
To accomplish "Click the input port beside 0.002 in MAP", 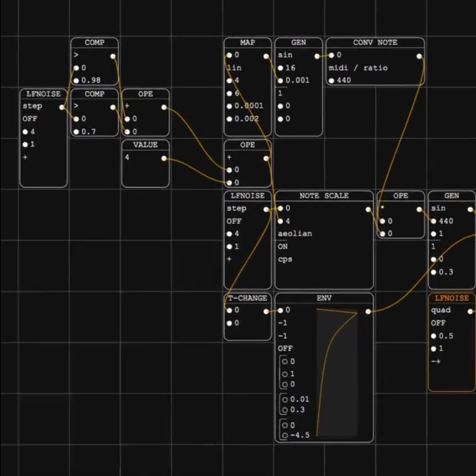I will click(229, 119).
